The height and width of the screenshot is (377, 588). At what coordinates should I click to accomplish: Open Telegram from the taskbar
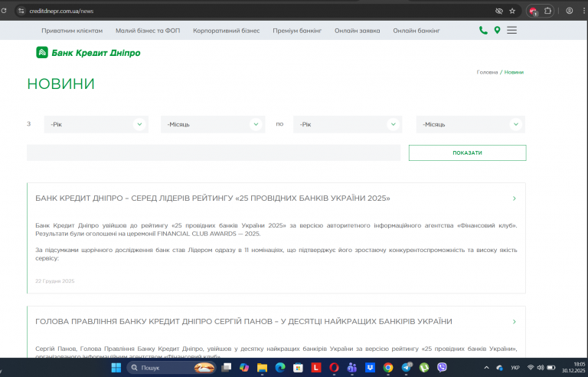[406, 368]
